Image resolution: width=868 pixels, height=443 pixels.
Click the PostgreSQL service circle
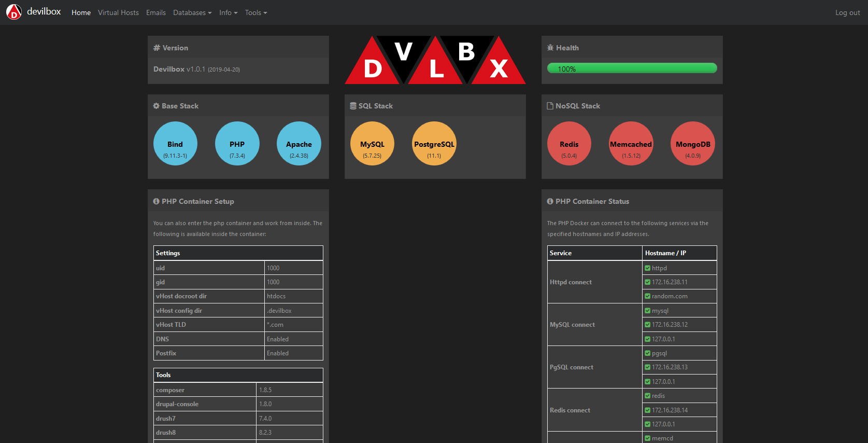pos(434,144)
